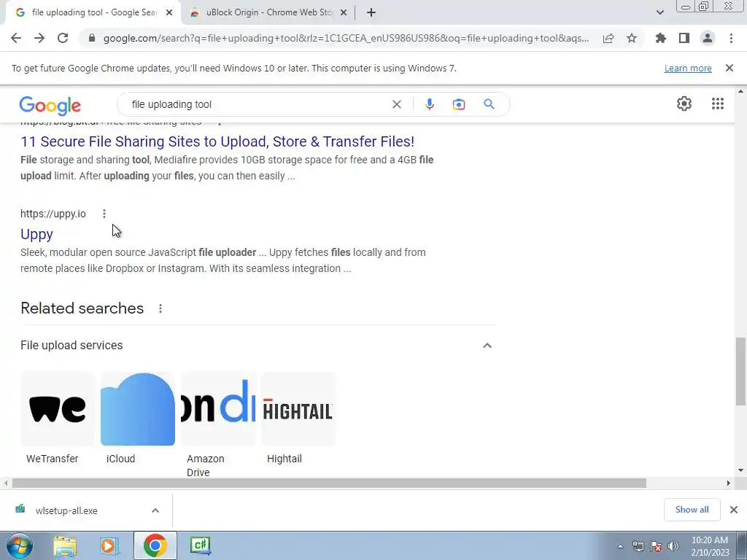Viewport: 747px width, 560px height.
Task: Submit search with magnifier icon
Action: click(x=489, y=104)
